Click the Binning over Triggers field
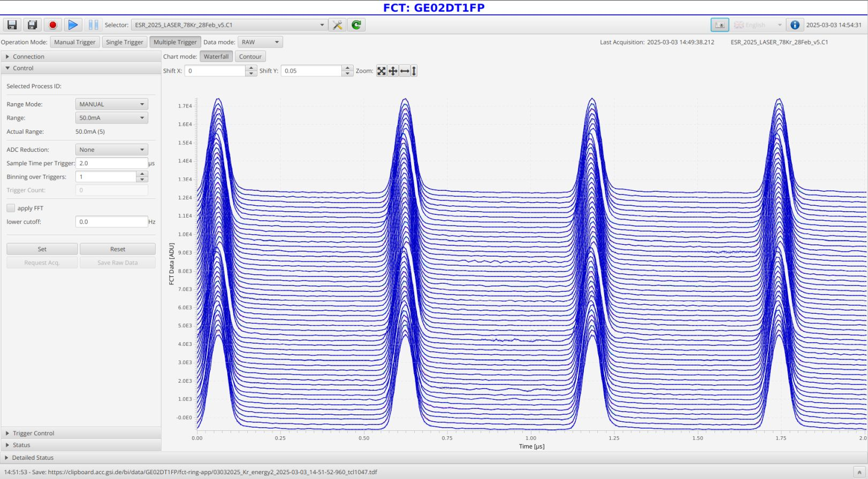Viewport: 868px width, 479px height. pos(105,176)
